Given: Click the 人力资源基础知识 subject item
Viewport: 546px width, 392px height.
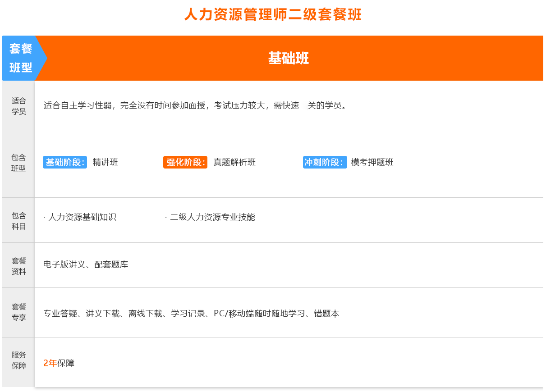Looking at the screenshot, I should (82, 217).
